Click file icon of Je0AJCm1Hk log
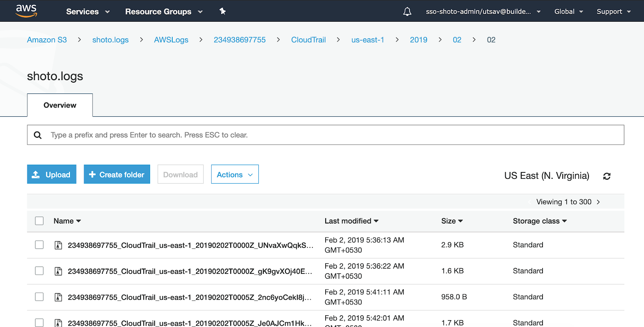Screen dimensions: 644x327 pyautogui.click(x=58, y=323)
